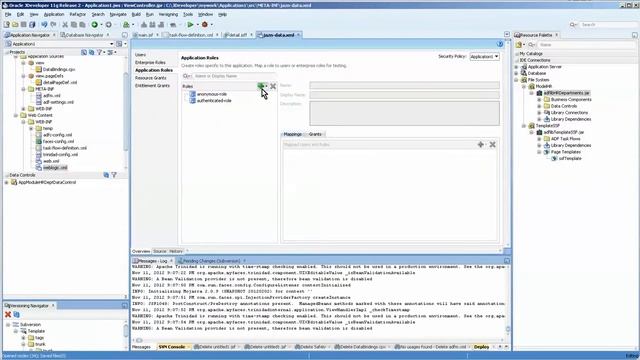Click the green Run arrow icon
This screenshot has height=360, width=640.
pyautogui.click(x=190, y=25)
